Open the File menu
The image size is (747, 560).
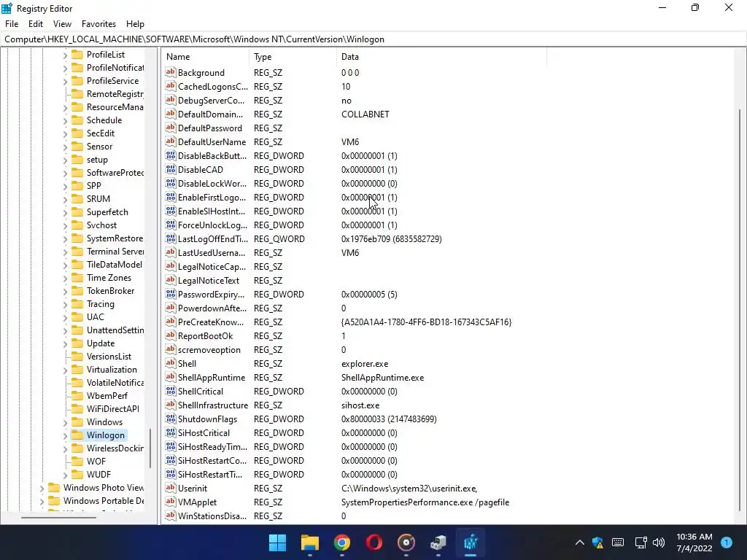(12, 24)
